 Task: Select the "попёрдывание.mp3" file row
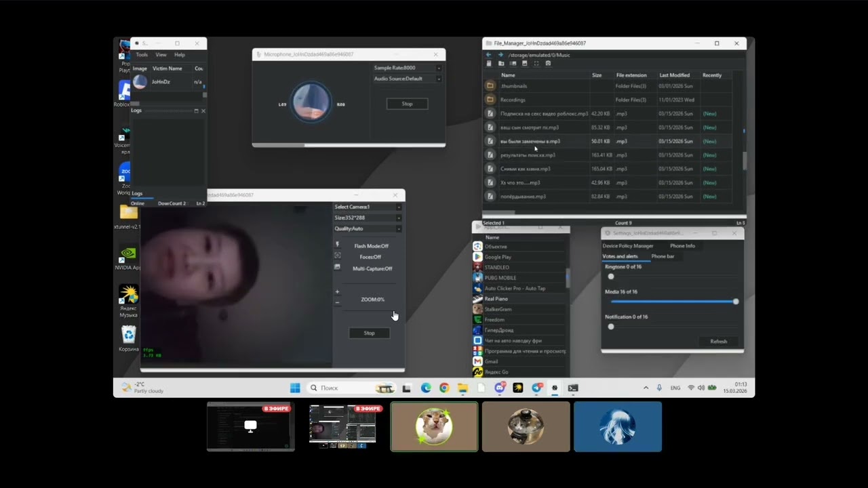point(608,197)
